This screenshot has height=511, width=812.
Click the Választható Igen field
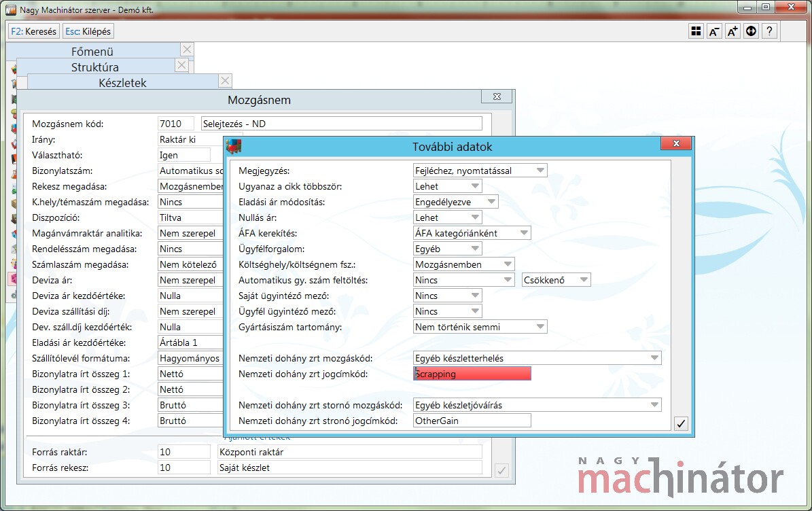(x=184, y=155)
